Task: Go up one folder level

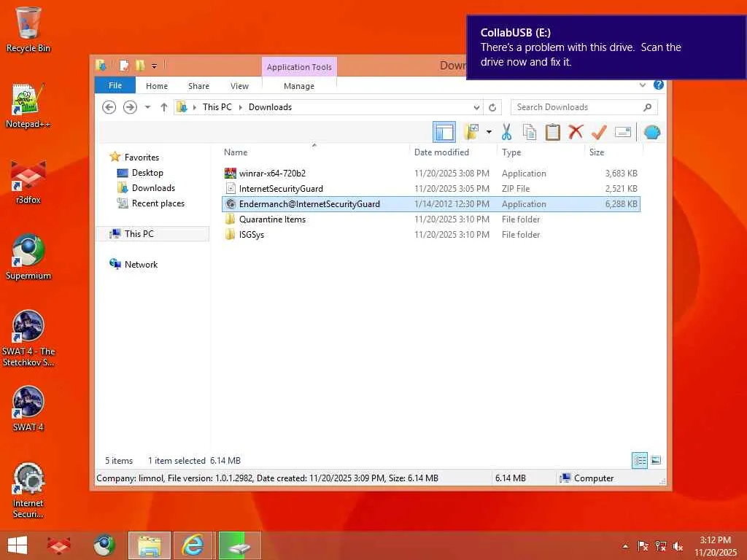Action: (163, 107)
